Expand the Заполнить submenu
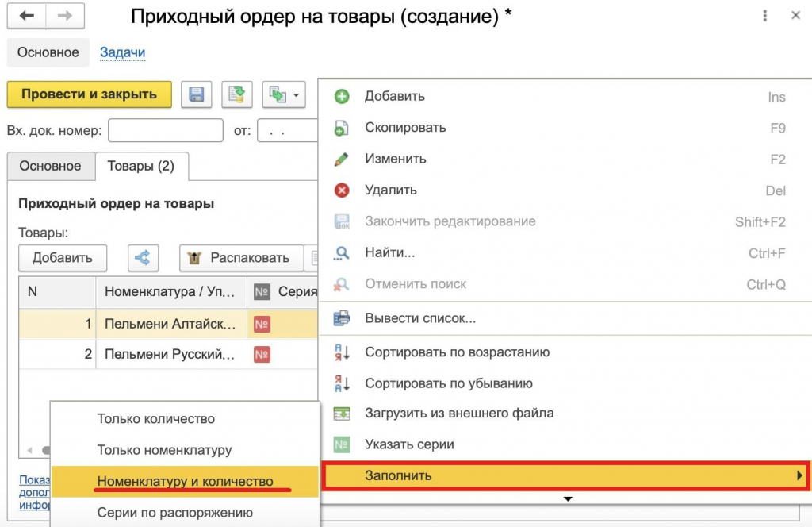The image size is (812, 527). [x=565, y=475]
